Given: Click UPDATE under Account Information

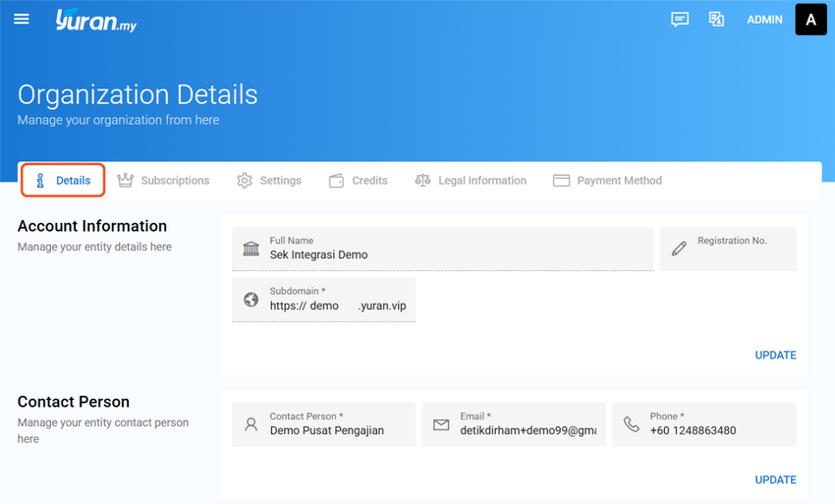Looking at the screenshot, I should pyautogui.click(x=775, y=356).
